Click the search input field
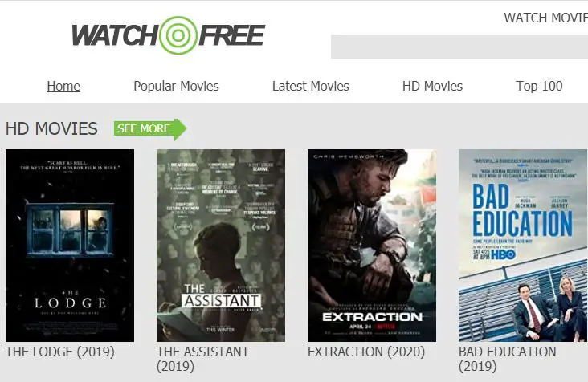 point(459,47)
